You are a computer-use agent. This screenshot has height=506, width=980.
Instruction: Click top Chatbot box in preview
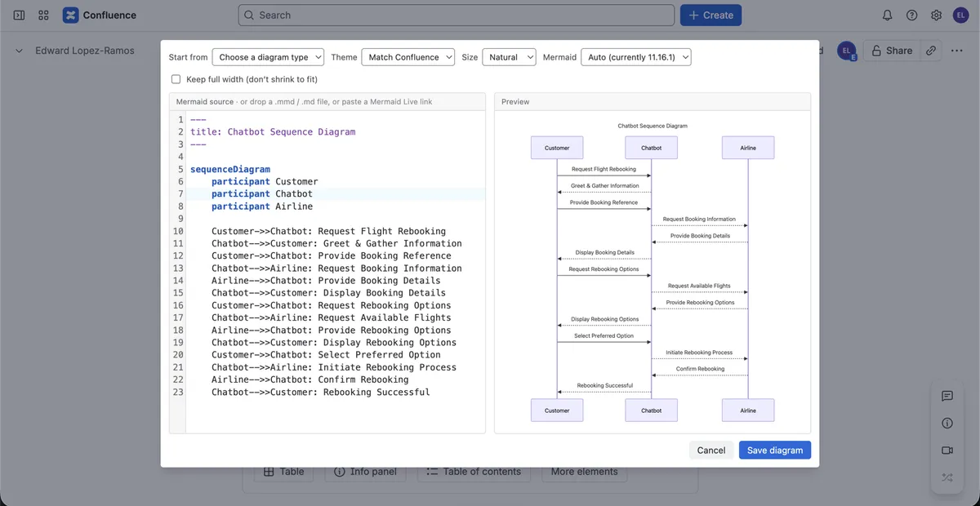652,148
